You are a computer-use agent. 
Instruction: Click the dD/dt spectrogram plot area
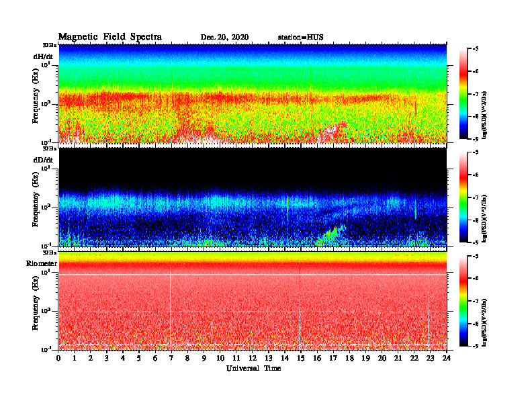pos(253,197)
